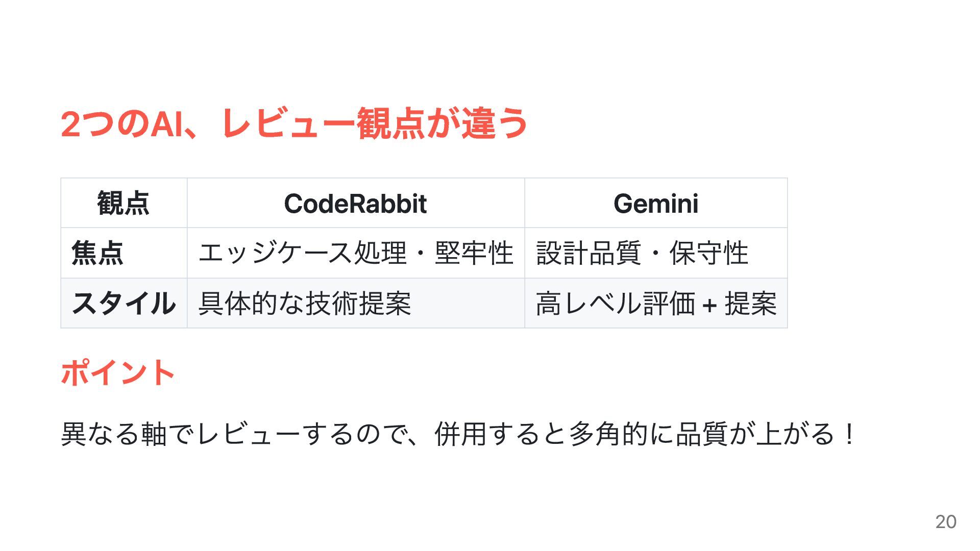Select the 観点 table header cell
This screenshot has height=551, width=980.
(124, 203)
